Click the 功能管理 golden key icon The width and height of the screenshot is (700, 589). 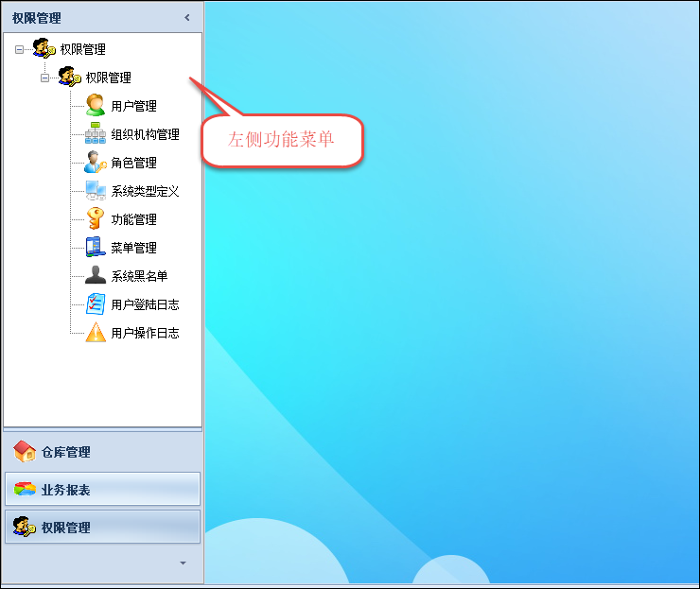point(96,218)
